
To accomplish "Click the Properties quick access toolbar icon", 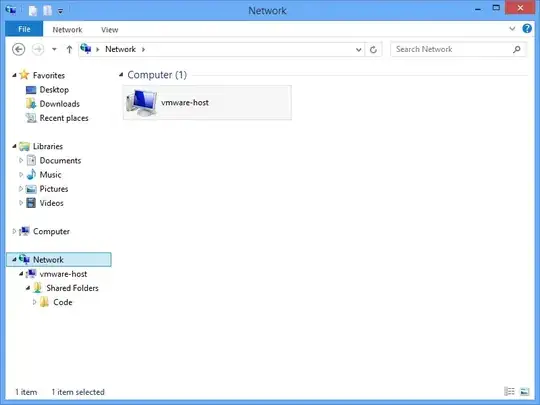I will click(x=33, y=11).
